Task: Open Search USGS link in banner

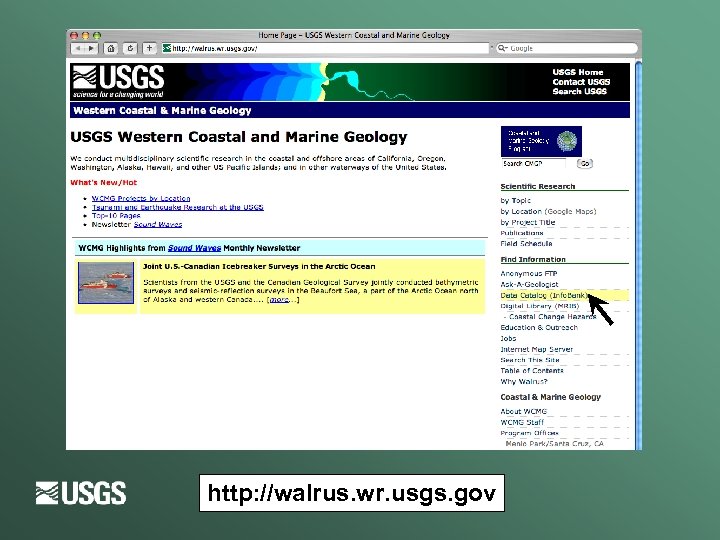Action: coord(579,91)
